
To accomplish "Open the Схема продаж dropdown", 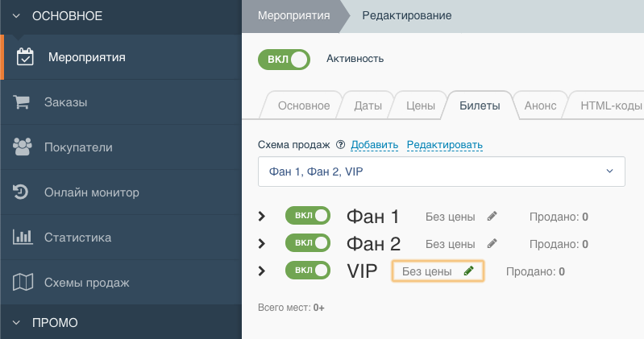I will (x=442, y=172).
